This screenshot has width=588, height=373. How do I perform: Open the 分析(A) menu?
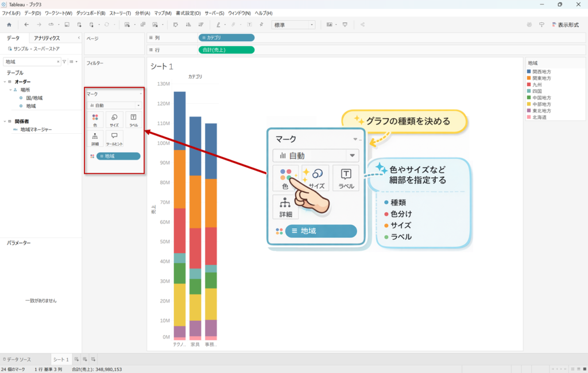tap(142, 13)
